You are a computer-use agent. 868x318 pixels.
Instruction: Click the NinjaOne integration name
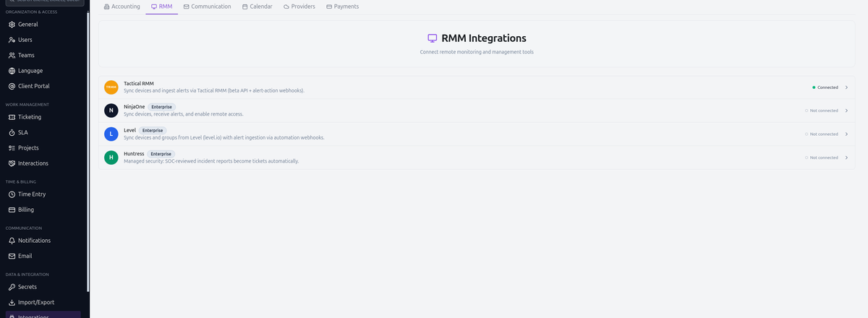135,107
